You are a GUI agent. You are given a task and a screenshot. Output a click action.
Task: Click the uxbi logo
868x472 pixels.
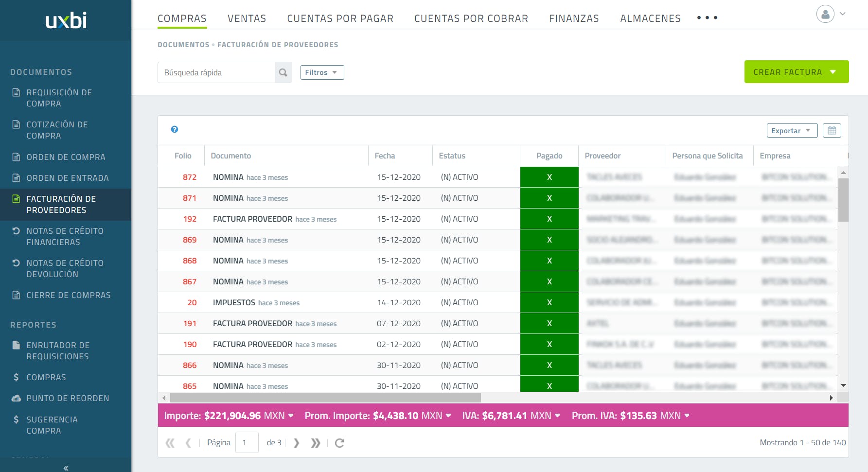(x=66, y=20)
